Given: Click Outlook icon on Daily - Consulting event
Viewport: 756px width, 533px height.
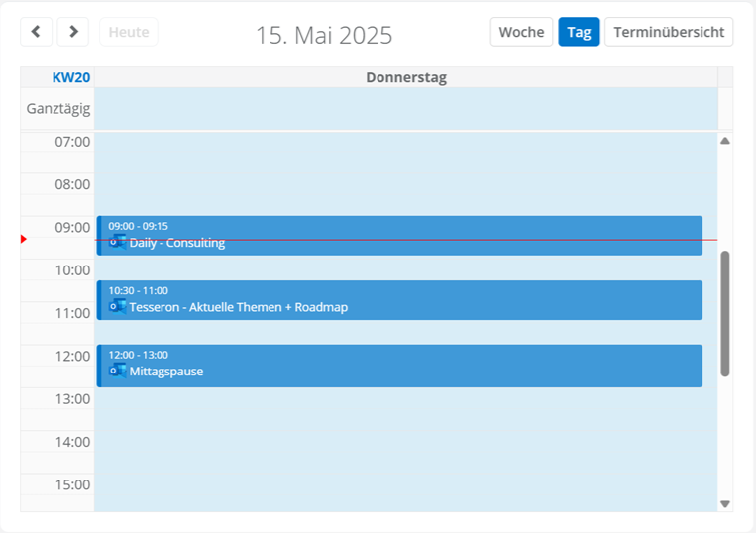Looking at the screenshot, I should tap(117, 242).
